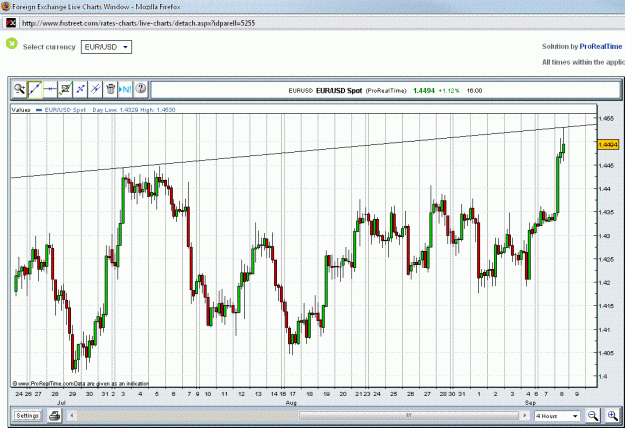The image size is (625, 428).
Task: Select the horizontal line drawing tool
Action: [50, 89]
